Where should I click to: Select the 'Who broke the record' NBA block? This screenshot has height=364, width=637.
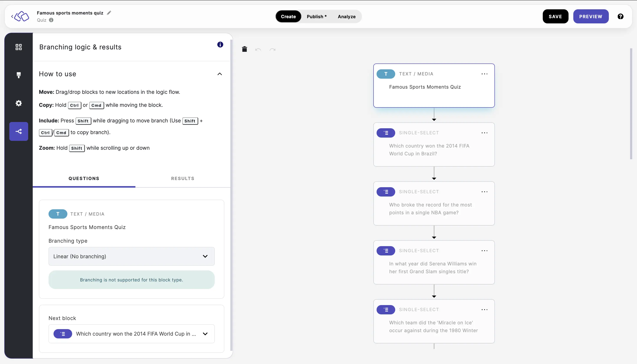pos(434,203)
